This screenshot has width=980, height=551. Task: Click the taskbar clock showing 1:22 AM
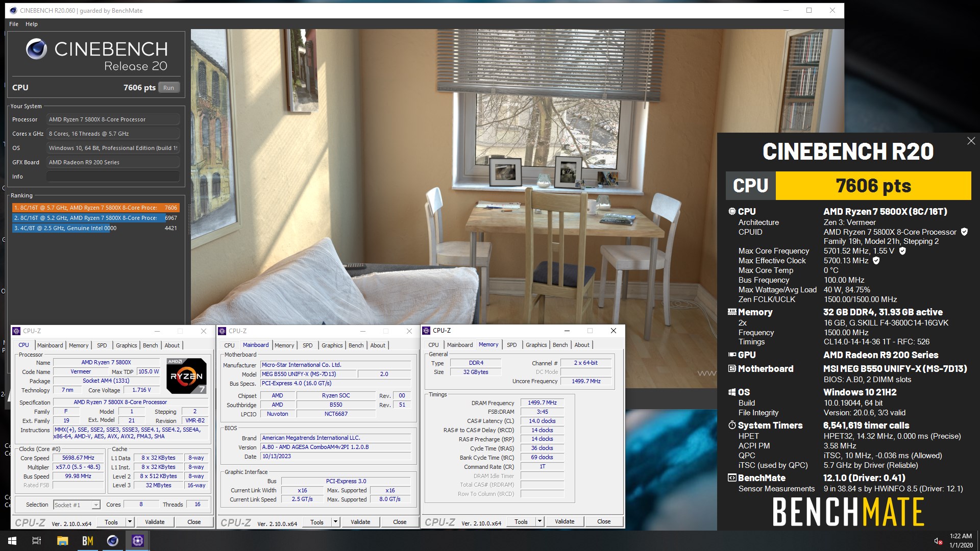961,541
